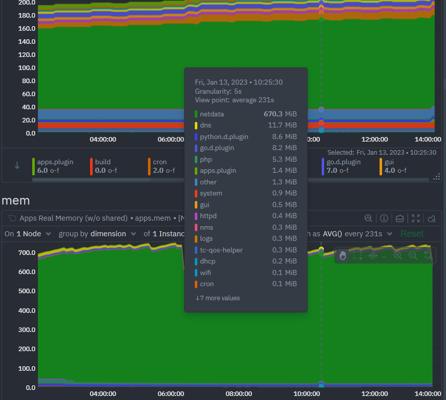This screenshot has width=446, height=400.
Task: Click the legend sort arrow icon
Action: coord(17,166)
